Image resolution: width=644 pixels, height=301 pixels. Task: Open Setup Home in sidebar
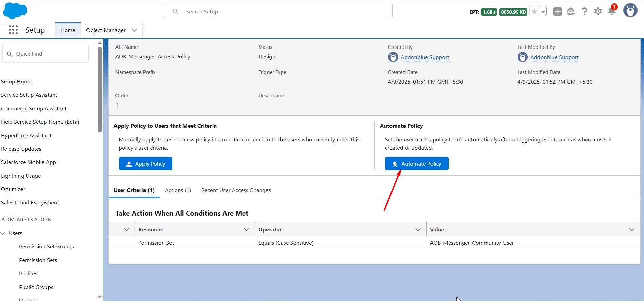16,82
